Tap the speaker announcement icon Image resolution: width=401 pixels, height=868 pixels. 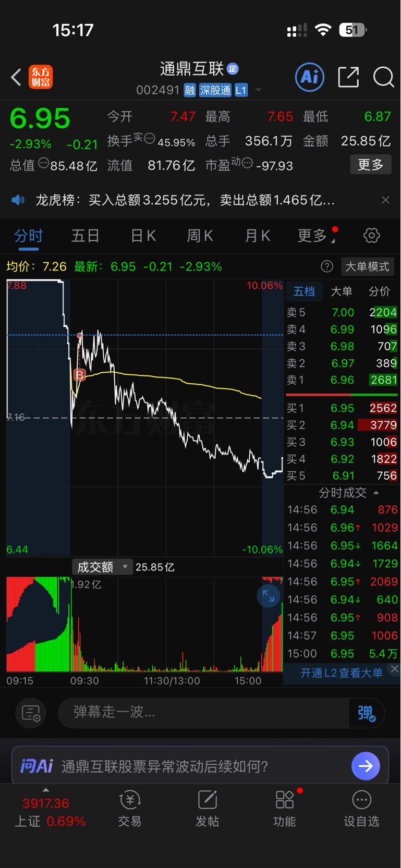pos(18,200)
